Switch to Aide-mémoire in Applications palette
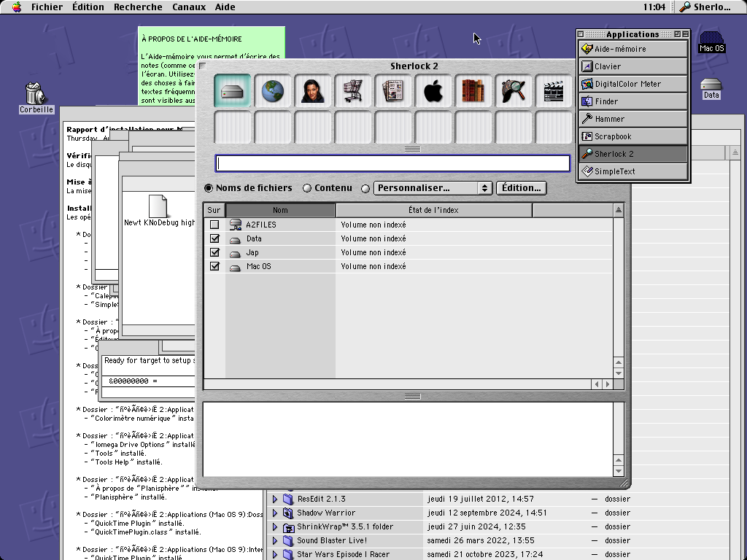Image resolution: width=747 pixels, height=560 pixels. point(633,49)
